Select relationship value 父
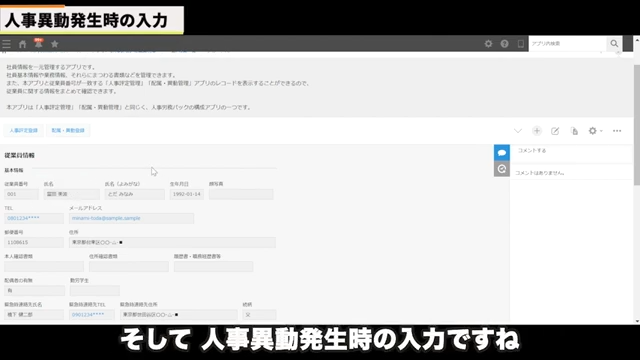Image resolution: width=640 pixels, height=360 pixels. click(x=259, y=315)
